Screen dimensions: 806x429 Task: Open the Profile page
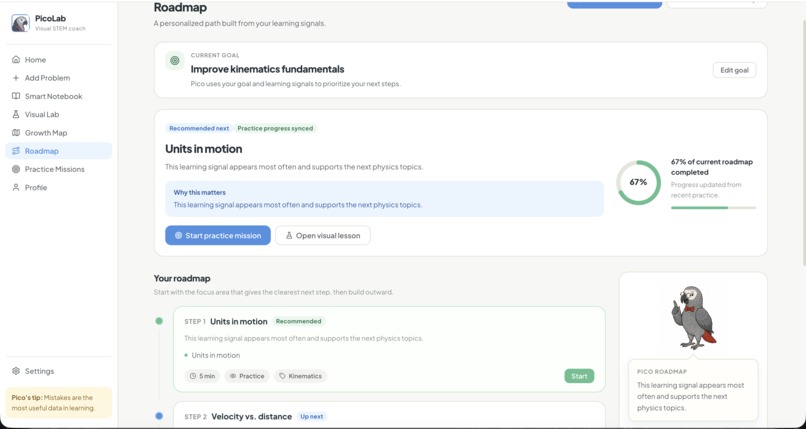[x=59, y=188]
